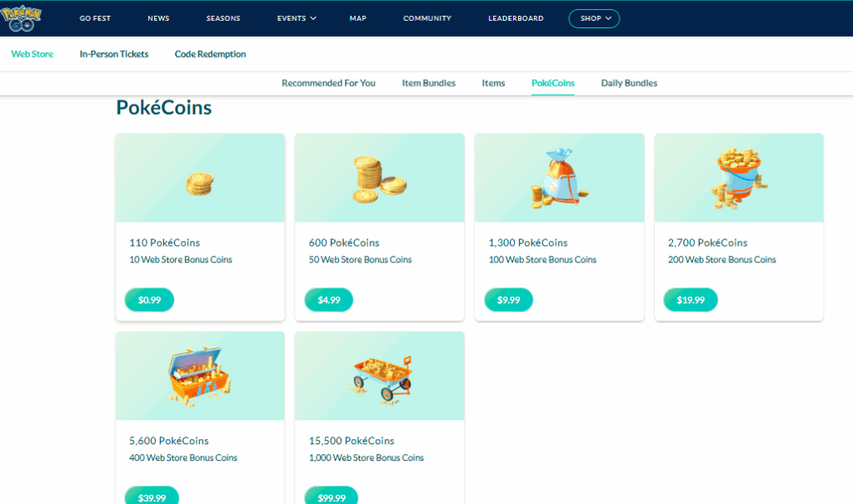Open the LEADERBOARD page
The image size is (853, 504).
point(516,18)
